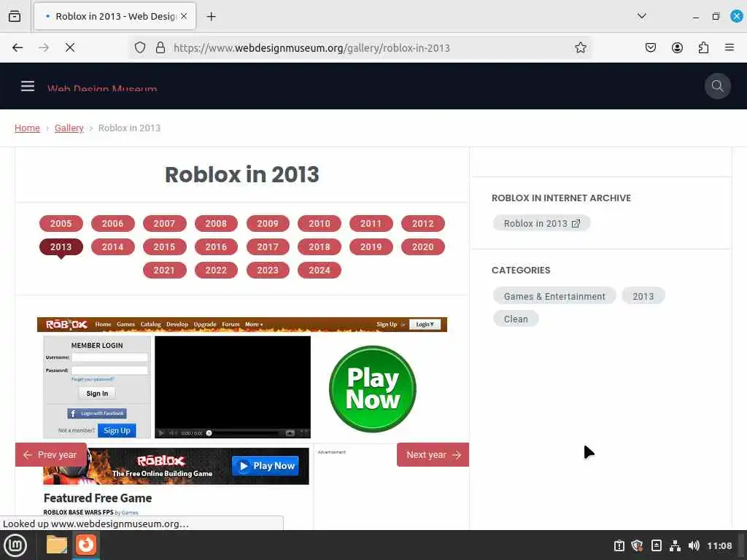This screenshot has height=560, width=747.
Task: Go back to the previous page
Action: [x=18, y=47]
